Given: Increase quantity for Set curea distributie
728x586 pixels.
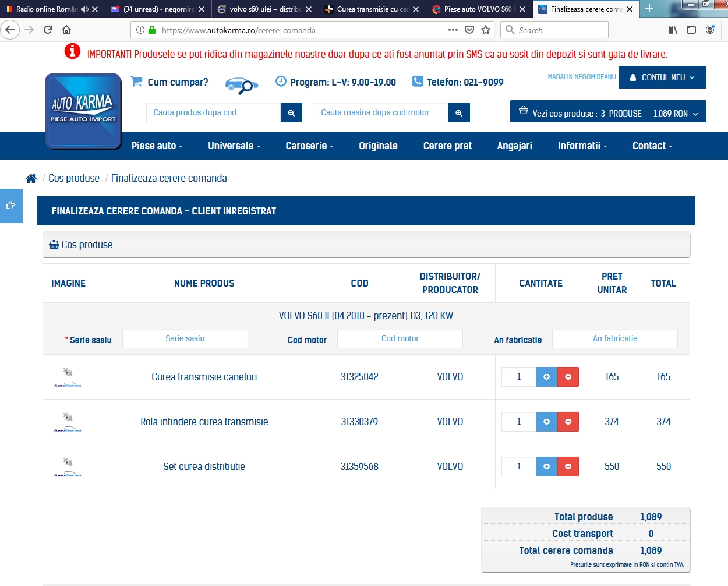Looking at the screenshot, I should point(546,467).
